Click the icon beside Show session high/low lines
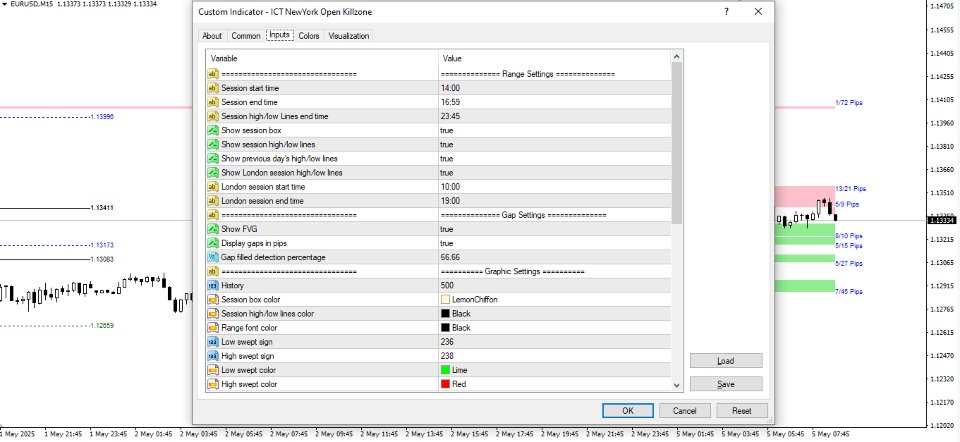Screen dimensions: 960x442 [x=213, y=144]
